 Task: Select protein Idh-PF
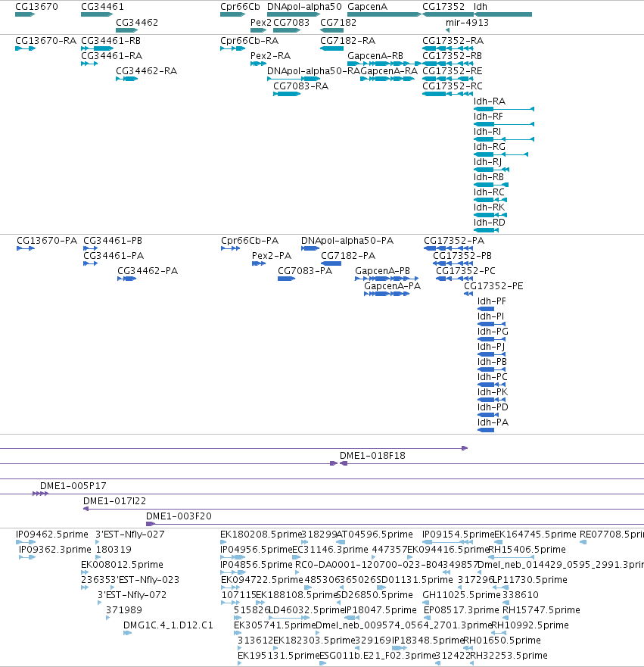[x=486, y=309]
